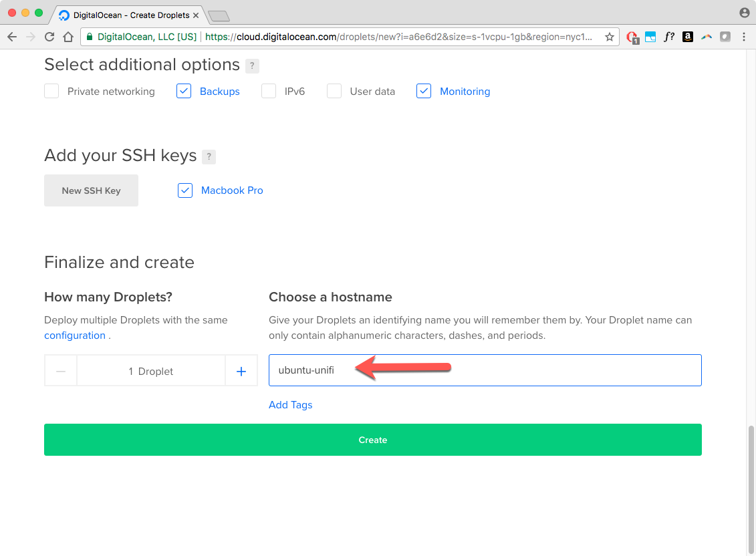756x556 pixels.
Task: Enable the IPv6 checkbox
Action: coord(269,91)
